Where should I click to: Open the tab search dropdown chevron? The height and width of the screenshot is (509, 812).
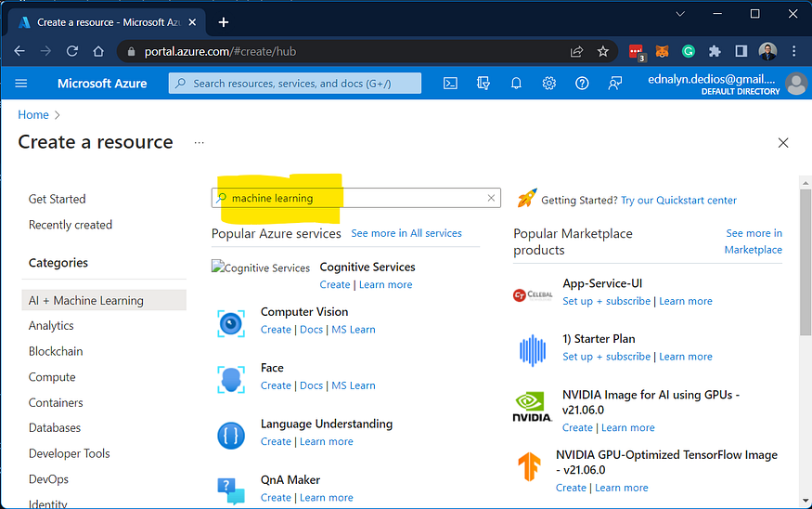click(680, 14)
